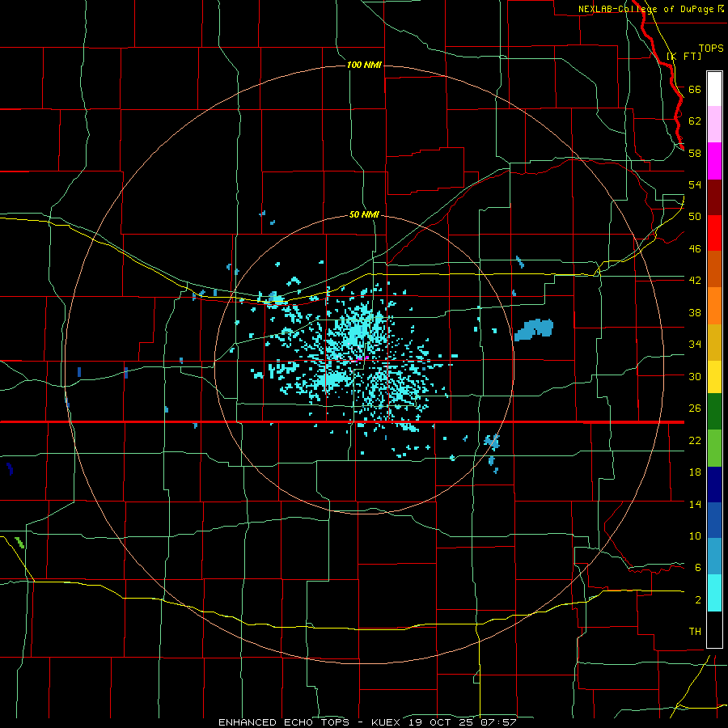
Task: Click the pure yellow legend color band
Action: [714, 377]
